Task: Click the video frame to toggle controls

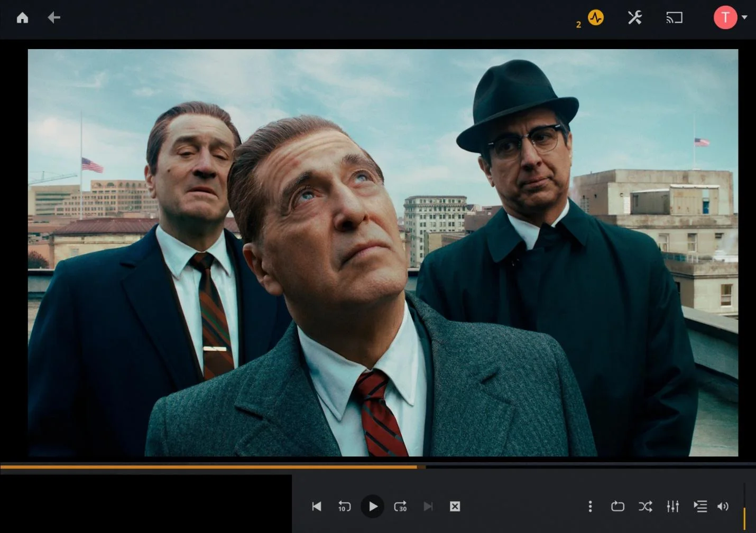Action: (383, 253)
